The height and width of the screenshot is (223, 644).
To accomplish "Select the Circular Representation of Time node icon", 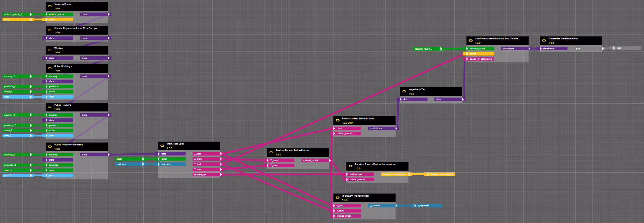I will click(50, 30).
